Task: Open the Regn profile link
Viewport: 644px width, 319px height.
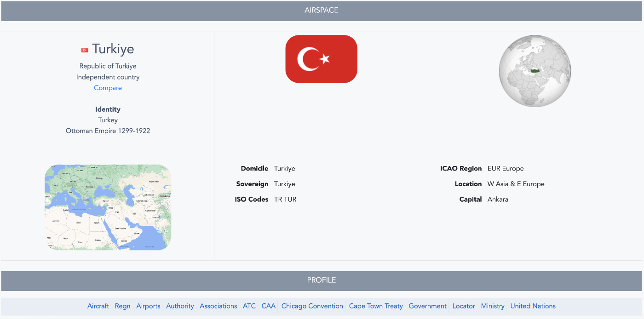Action: tap(122, 306)
